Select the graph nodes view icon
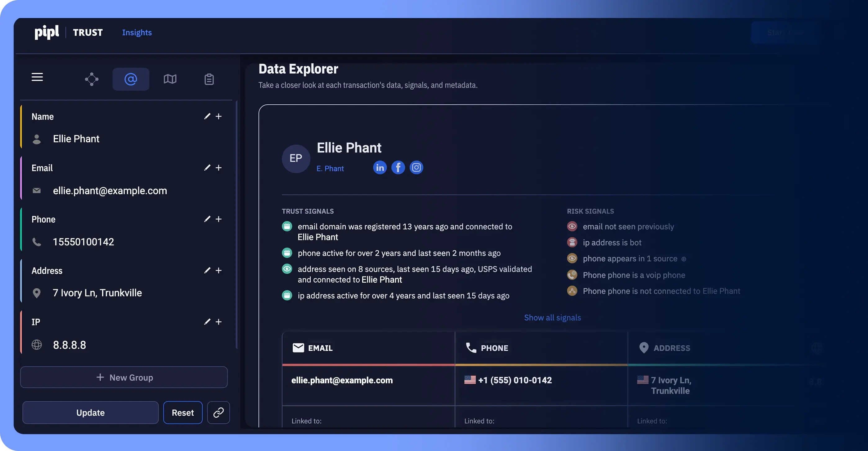 pos(92,79)
